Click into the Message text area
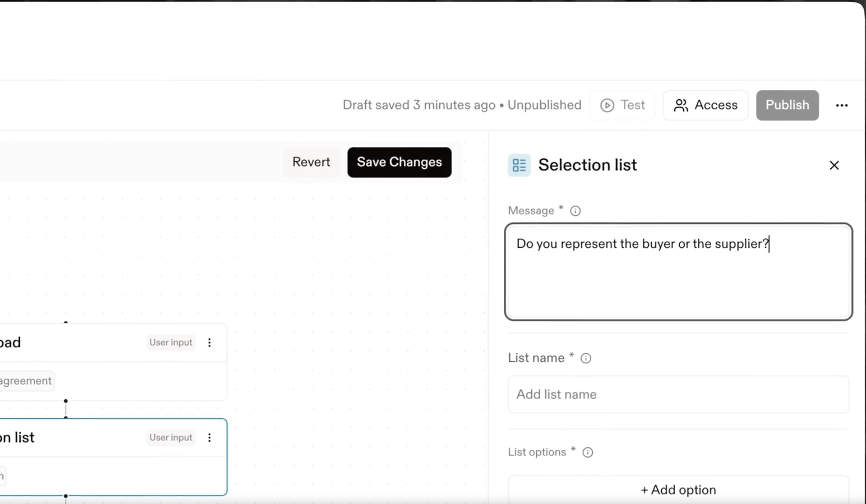The image size is (866, 504). coord(678,277)
